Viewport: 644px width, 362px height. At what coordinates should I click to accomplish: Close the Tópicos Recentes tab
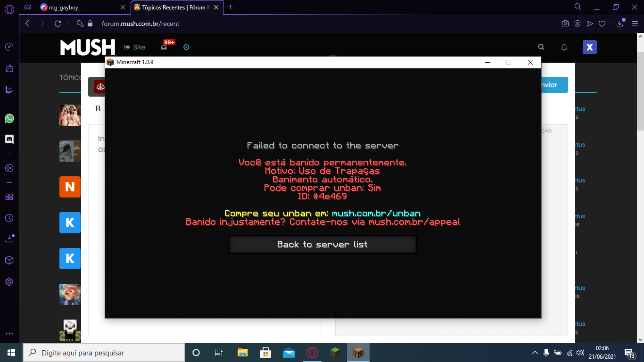217,8
